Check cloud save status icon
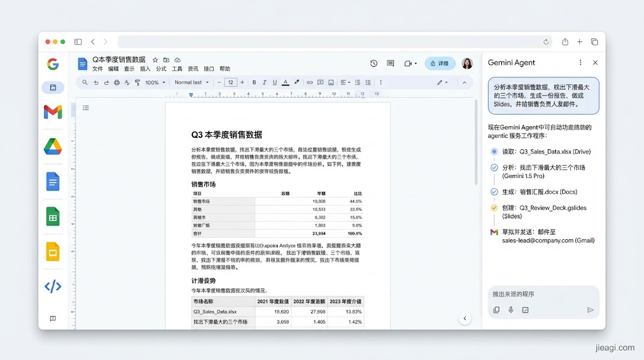The image size is (644, 360). 177,60
